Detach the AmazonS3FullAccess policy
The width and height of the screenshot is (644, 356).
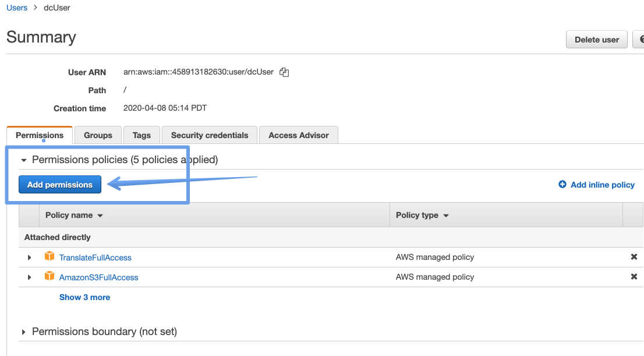pyautogui.click(x=634, y=277)
